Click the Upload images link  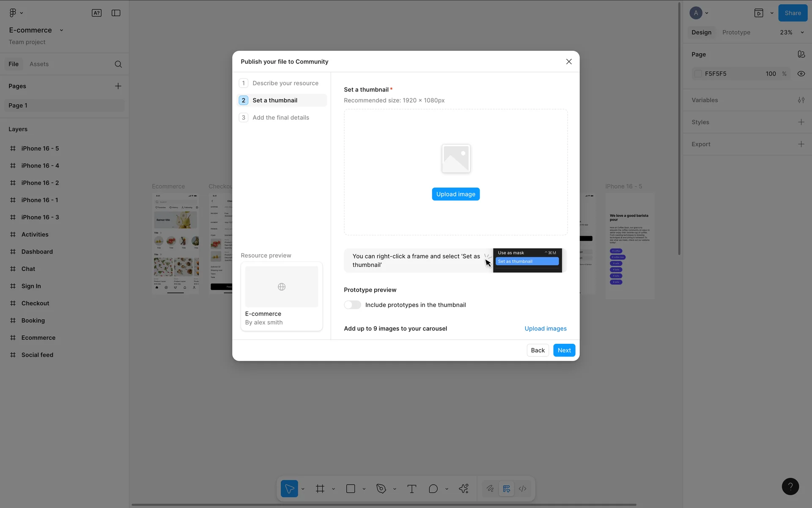point(545,329)
